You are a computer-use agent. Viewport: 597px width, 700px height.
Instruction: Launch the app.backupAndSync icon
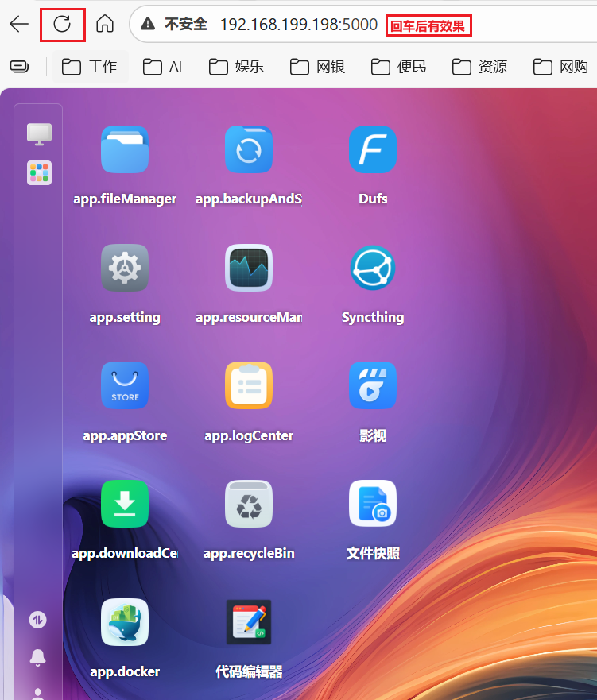pos(249,149)
